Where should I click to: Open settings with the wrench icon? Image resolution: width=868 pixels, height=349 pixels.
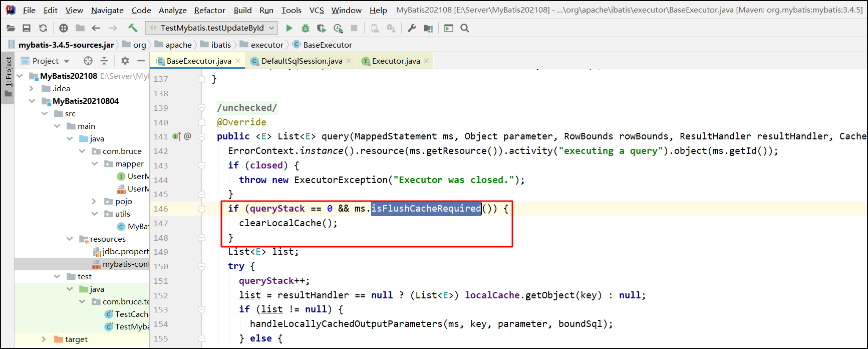(x=412, y=29)
